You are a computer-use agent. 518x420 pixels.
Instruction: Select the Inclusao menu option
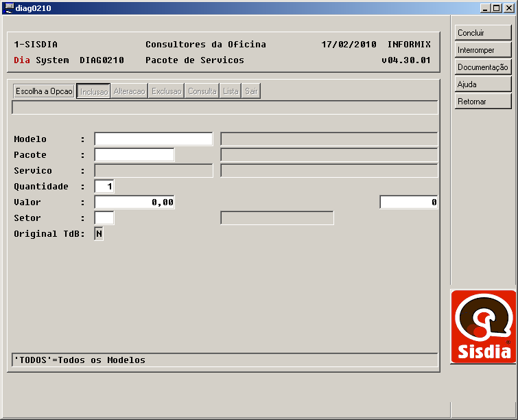point(93,91)
